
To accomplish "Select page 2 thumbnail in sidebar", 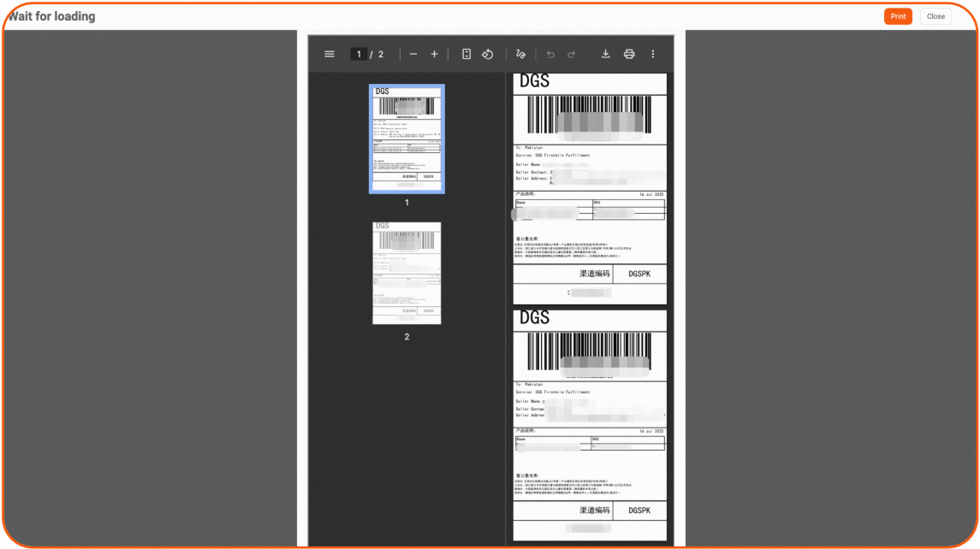I will (407, 273).
